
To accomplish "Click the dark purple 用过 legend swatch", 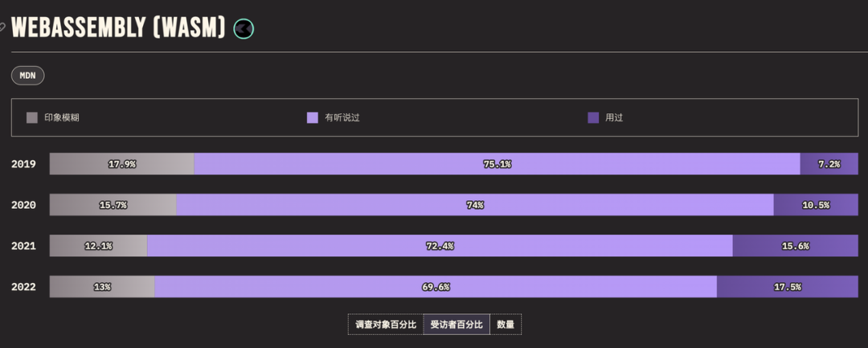I will pyautogui.click(x=593, y=117).
